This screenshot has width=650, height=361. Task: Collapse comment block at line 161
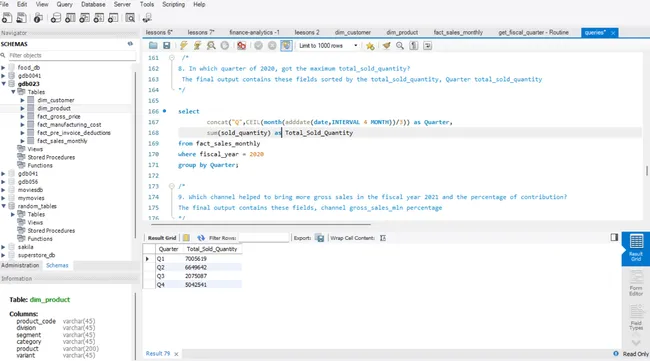point(172,58)
